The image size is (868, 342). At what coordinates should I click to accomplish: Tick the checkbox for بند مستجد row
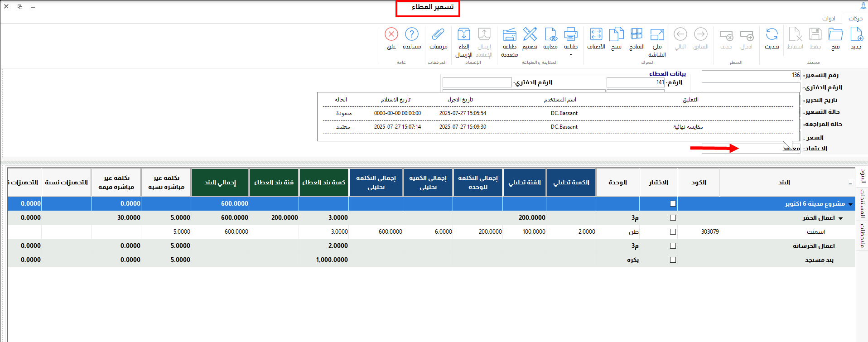[673, 260]
